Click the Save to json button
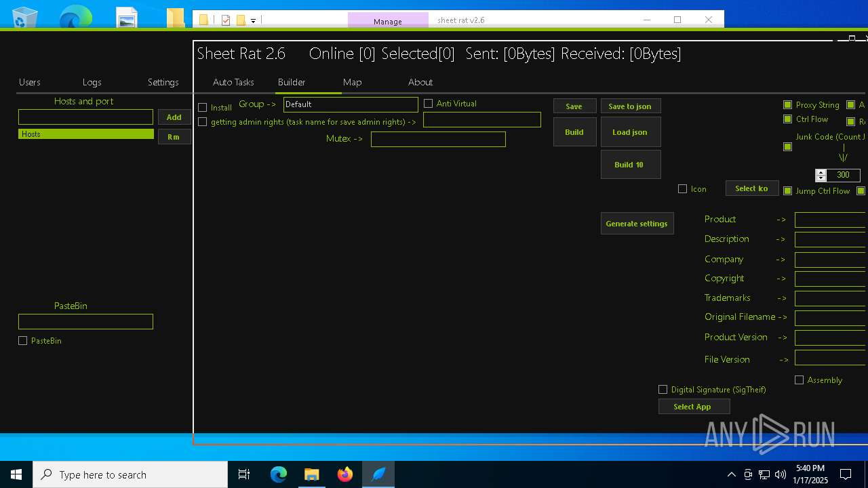This screenshot has height=488, width=868. point(630,106)
